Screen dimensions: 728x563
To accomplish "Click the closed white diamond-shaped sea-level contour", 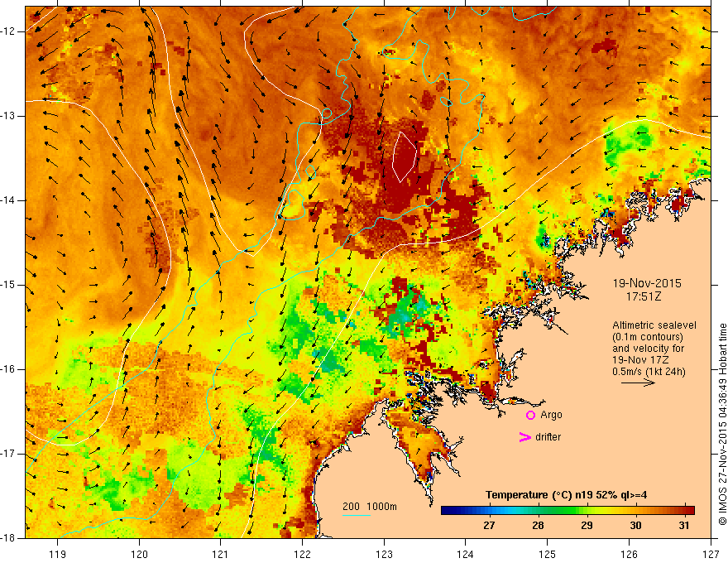I will click(405, 156).
